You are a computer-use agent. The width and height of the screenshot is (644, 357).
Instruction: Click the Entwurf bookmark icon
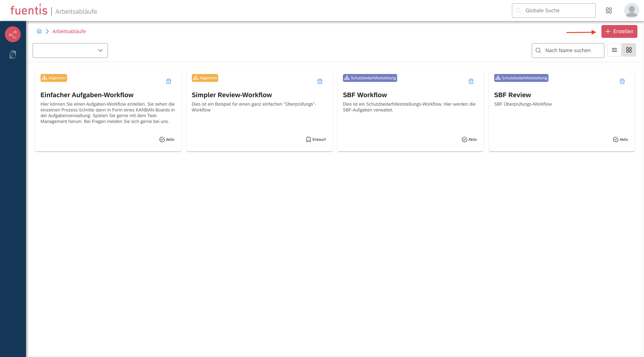(308, 139)
